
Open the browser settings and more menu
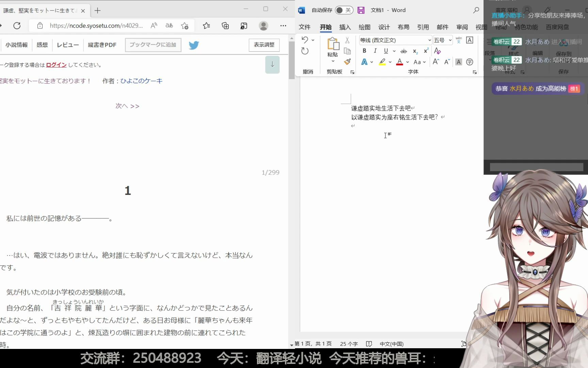(x=283, y=26)
